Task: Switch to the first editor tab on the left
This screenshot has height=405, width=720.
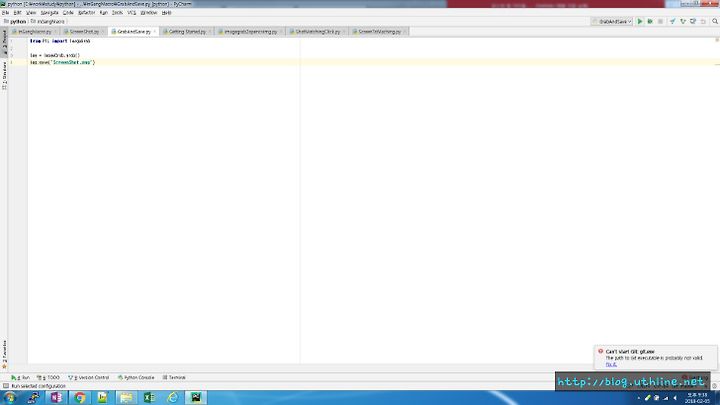Action: coord(34,32)
